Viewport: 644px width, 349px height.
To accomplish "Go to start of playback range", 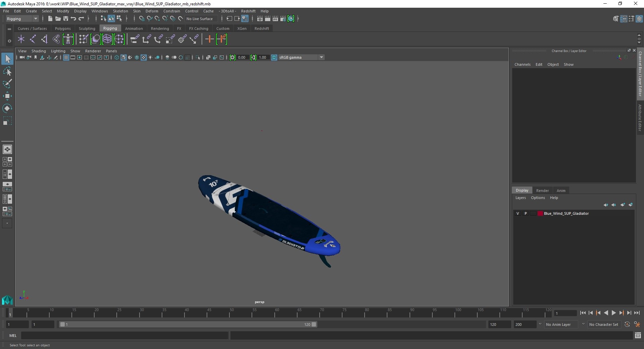I will (x=583, y=313).
